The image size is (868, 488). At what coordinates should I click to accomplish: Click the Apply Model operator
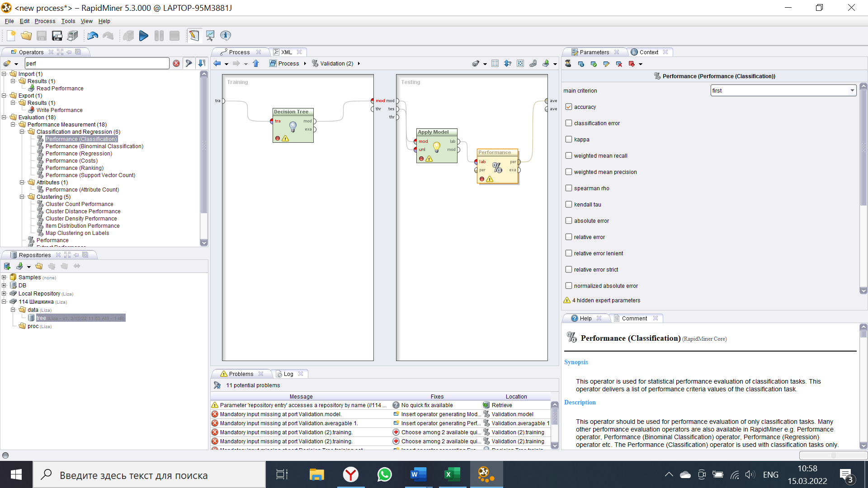437,145
